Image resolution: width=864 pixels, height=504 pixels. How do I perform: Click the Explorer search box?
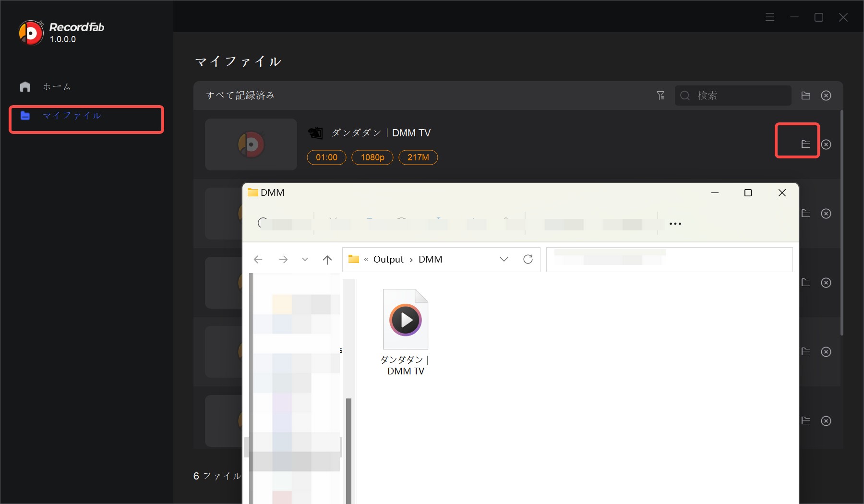669,260
